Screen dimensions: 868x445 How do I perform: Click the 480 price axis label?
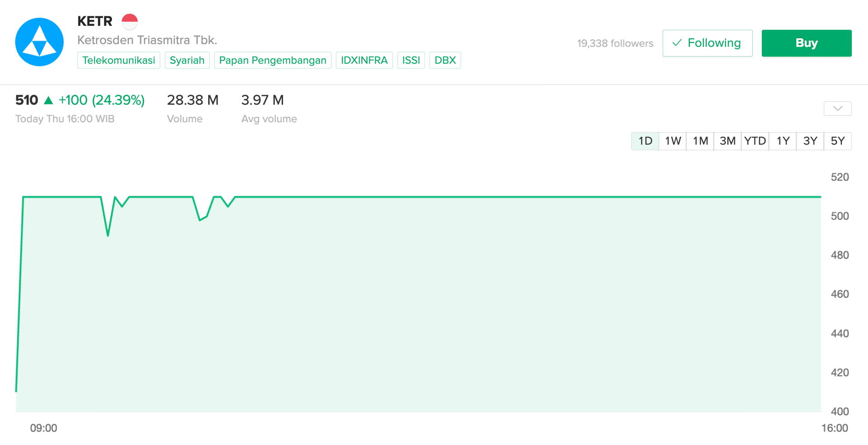840,255
